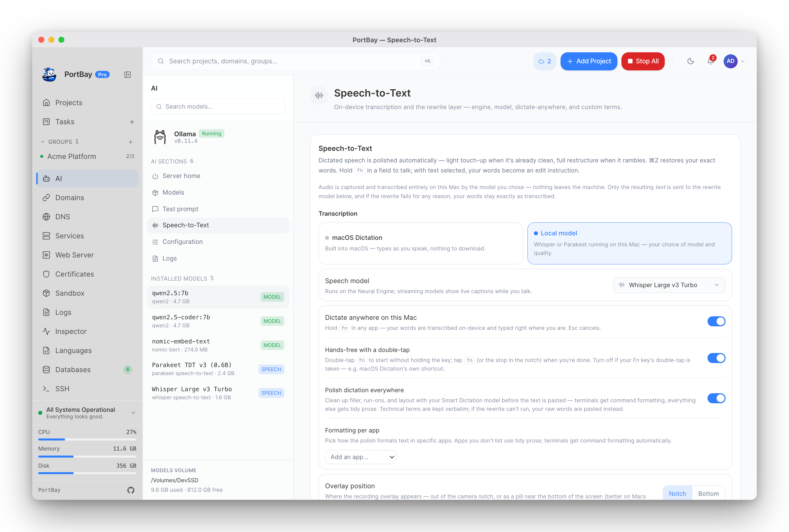Click the CPU usage bar

point(87,439)
